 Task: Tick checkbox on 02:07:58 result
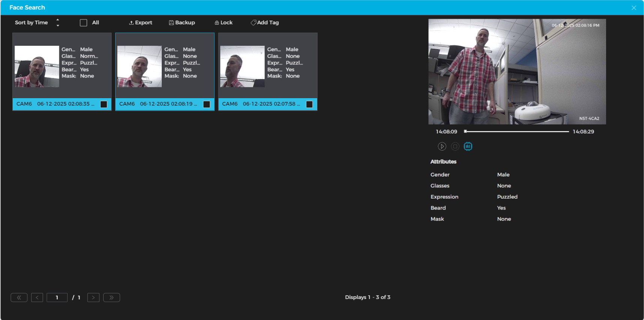click(309, 104)
